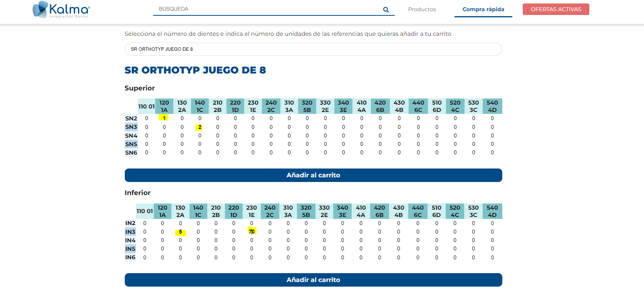This screenshot has height=297, width=644.
Task: Click Superior column header 120 1A
Action: point(164,106)
